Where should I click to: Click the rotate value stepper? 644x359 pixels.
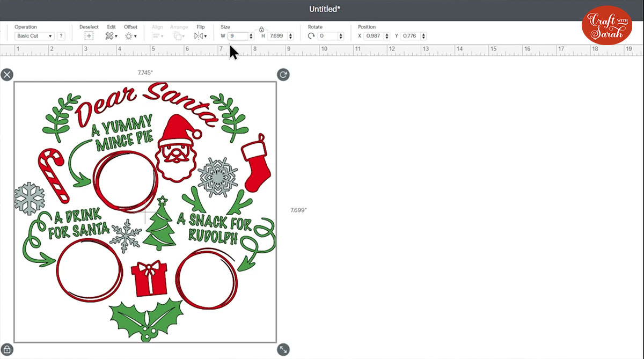pos(341,36)
